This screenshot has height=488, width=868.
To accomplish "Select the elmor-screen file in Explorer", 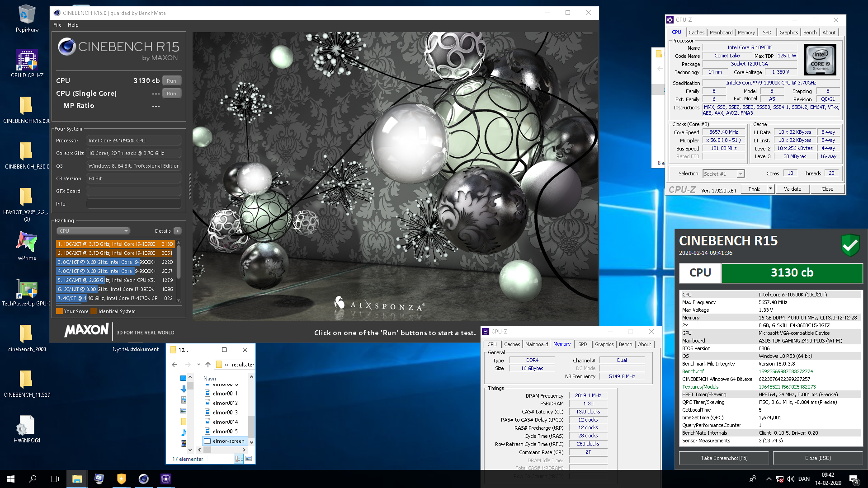I will [224, 441].
